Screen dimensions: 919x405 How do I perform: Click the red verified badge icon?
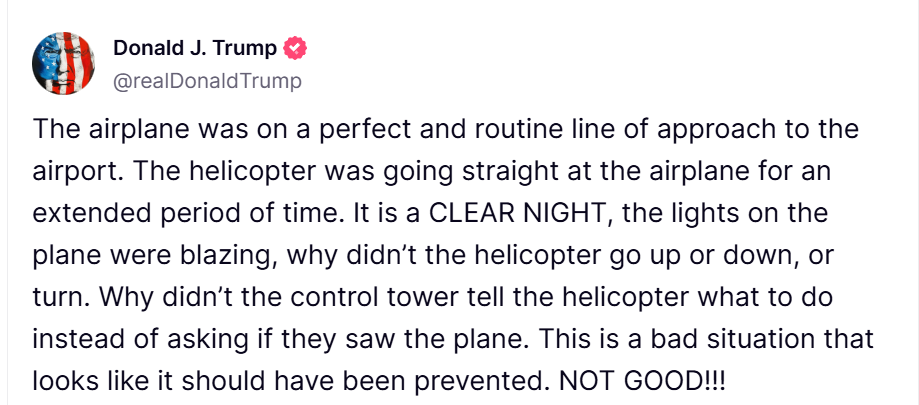[x=296, y=49]
